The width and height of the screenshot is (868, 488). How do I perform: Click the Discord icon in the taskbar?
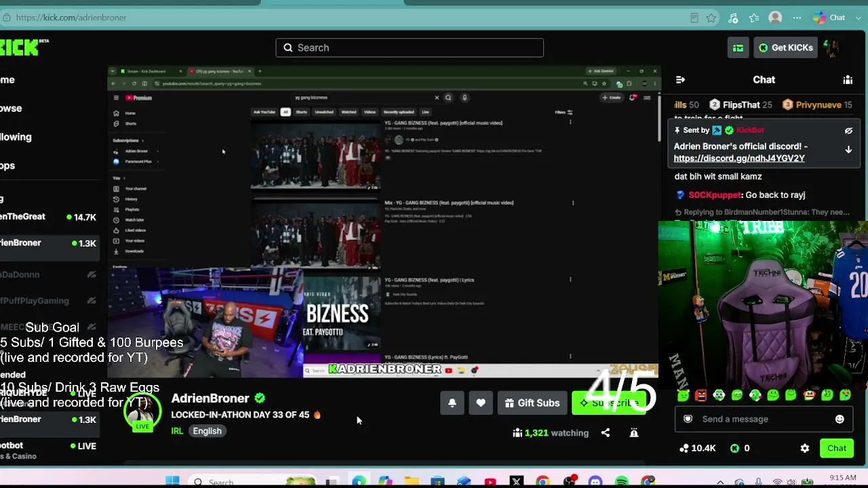tap(595, 482)
